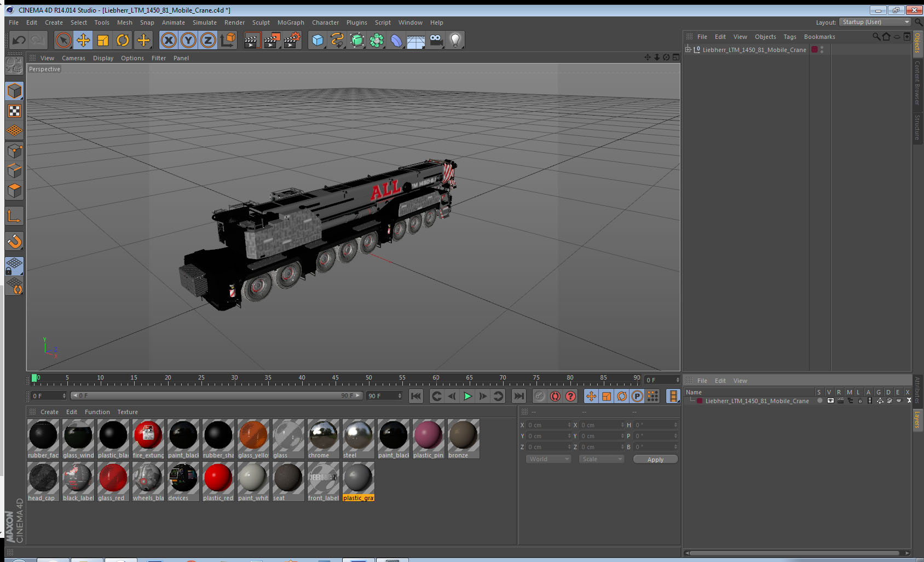This screenshot has height=562, width=924.
Task: Toggle locked workplane icon
Action: [x=14, y=266]
